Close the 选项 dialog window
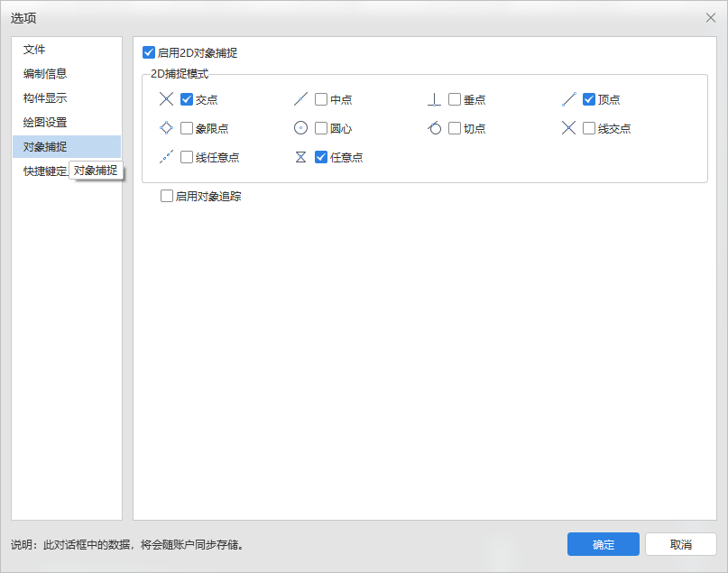 click(x=710, y=17)
